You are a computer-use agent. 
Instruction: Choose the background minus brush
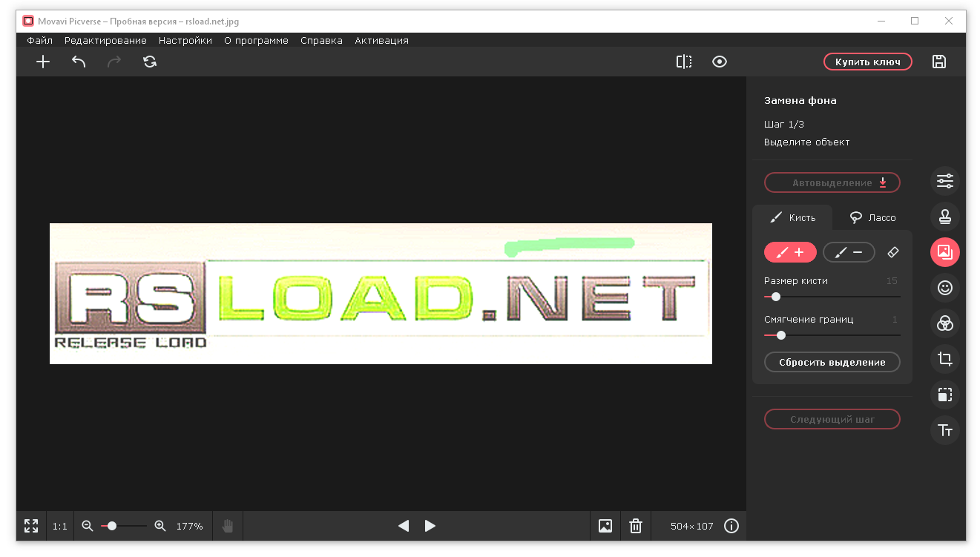(849, 252)
